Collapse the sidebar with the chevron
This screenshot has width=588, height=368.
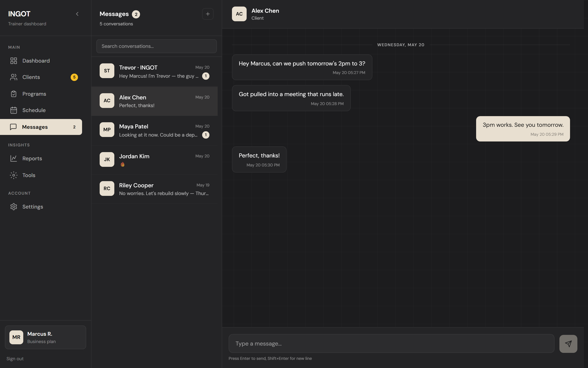click(77, 14)
